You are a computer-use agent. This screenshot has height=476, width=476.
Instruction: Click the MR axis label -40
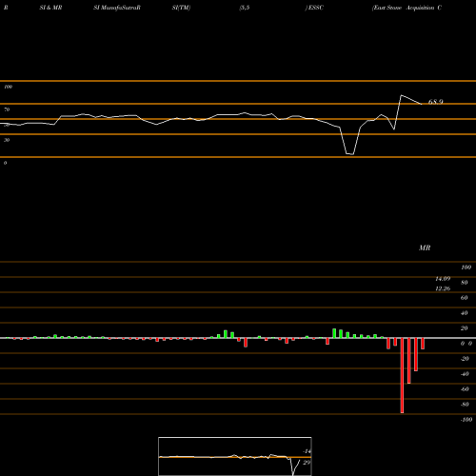[465, 374]
